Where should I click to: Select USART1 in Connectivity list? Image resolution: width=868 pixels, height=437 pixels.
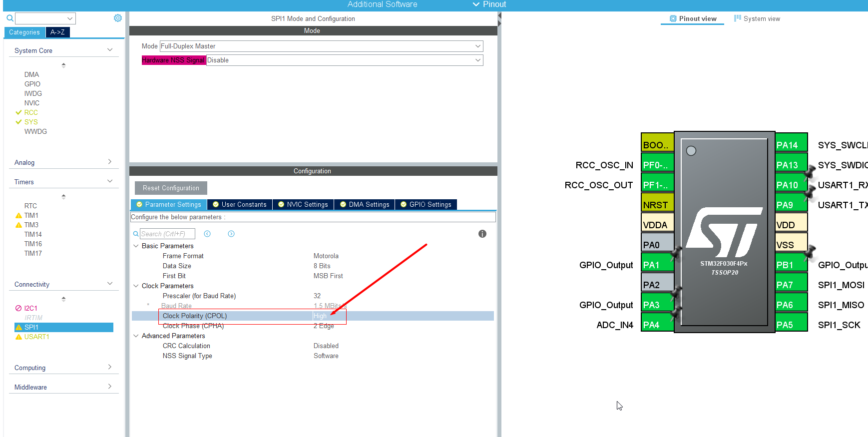(36, 337)
